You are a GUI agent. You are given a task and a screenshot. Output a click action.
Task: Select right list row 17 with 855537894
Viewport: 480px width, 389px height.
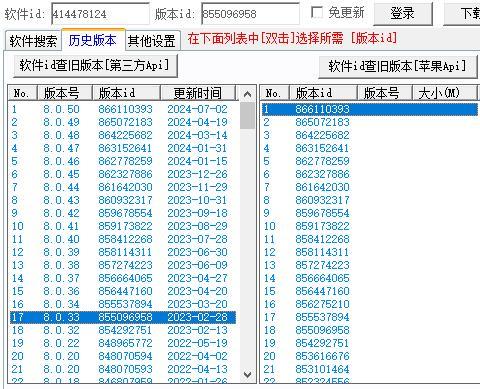pyautogui.click(x=370, y=317)
